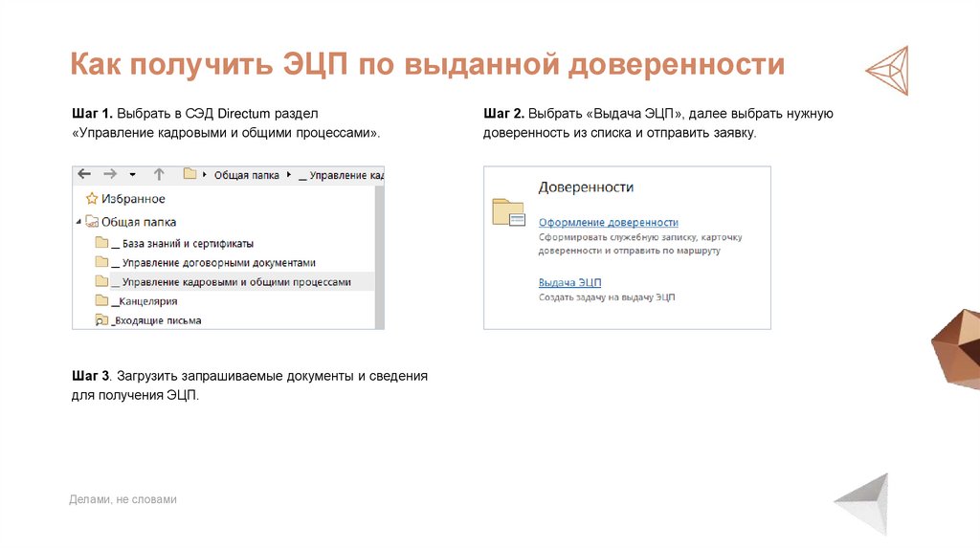Select '_ Управление кадровыми и общими процессами'
The width and height of the screenshot is (980, 549).
[232, 282]
